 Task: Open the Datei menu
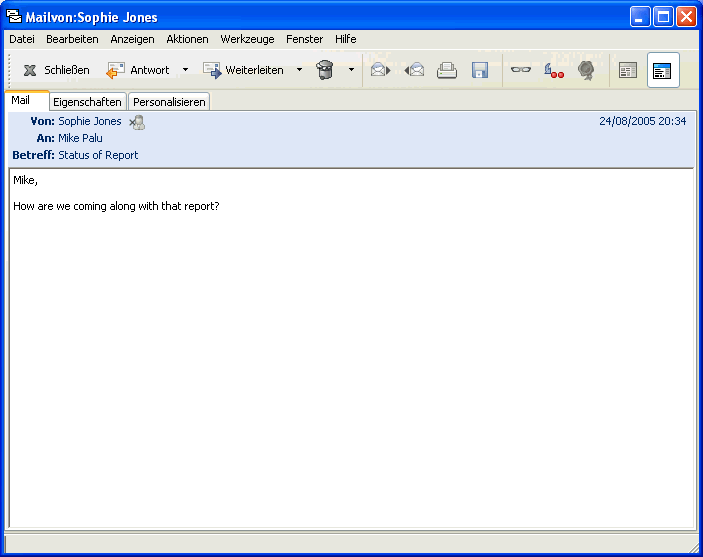coord(22,39)
